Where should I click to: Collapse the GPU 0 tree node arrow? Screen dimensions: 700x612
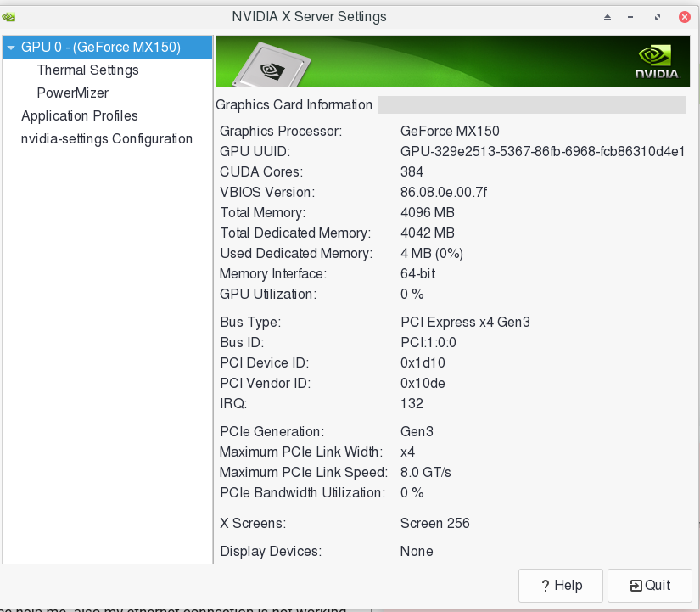[x=11, y=48]
